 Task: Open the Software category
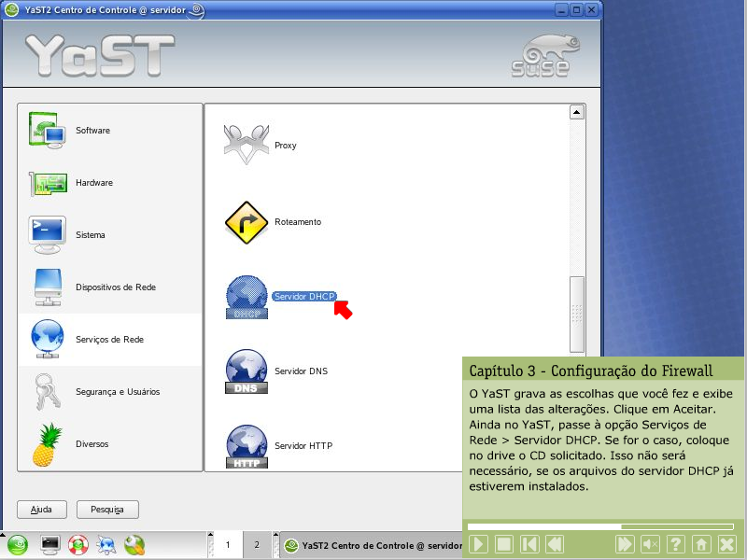point(92,131)
